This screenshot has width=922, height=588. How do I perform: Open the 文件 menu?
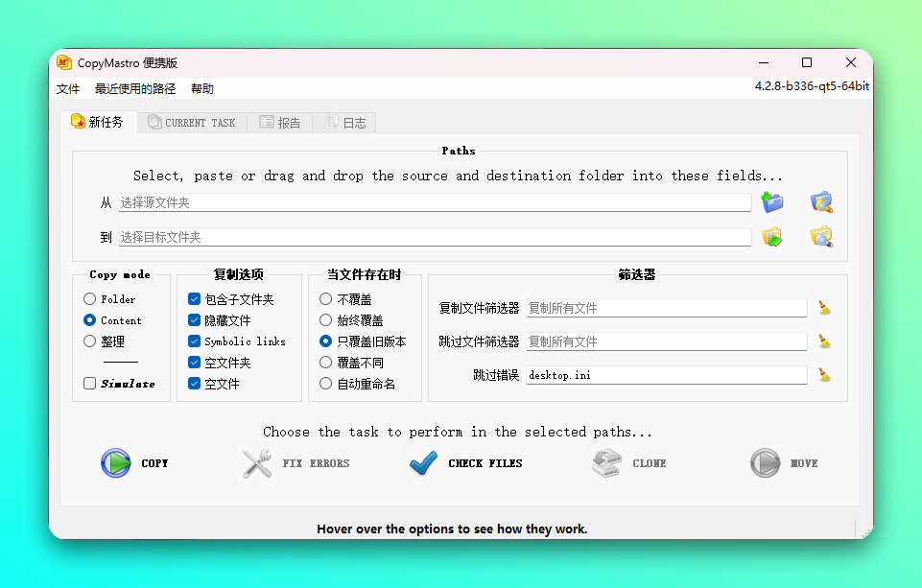click(68, 89)
